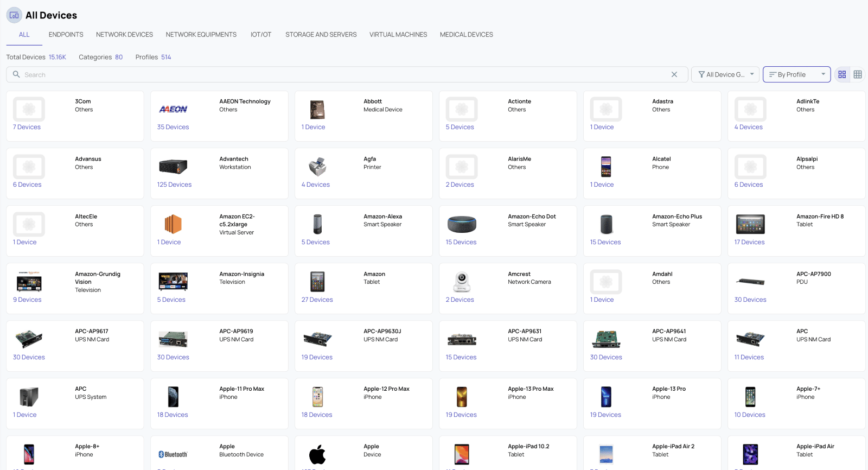
Task: Click the Amdahl placeholder image
Action: (x=606, y=282)
